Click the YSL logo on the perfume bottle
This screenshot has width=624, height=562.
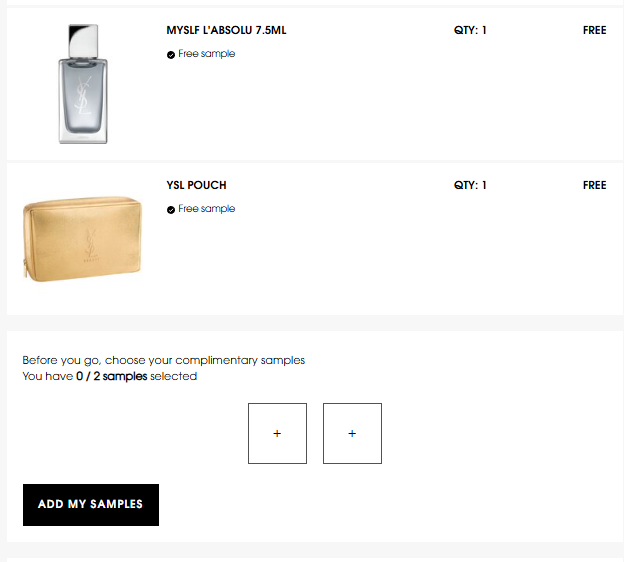(83, 96)
